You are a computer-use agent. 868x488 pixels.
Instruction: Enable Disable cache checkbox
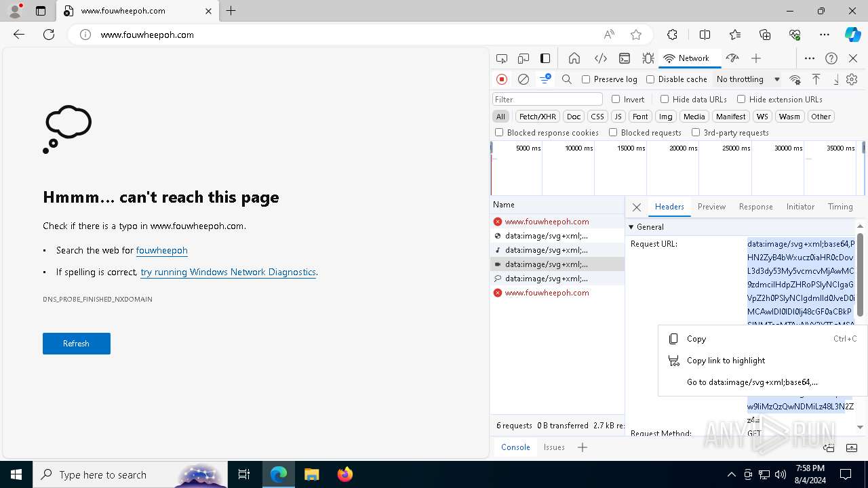(x=650, y=79)
